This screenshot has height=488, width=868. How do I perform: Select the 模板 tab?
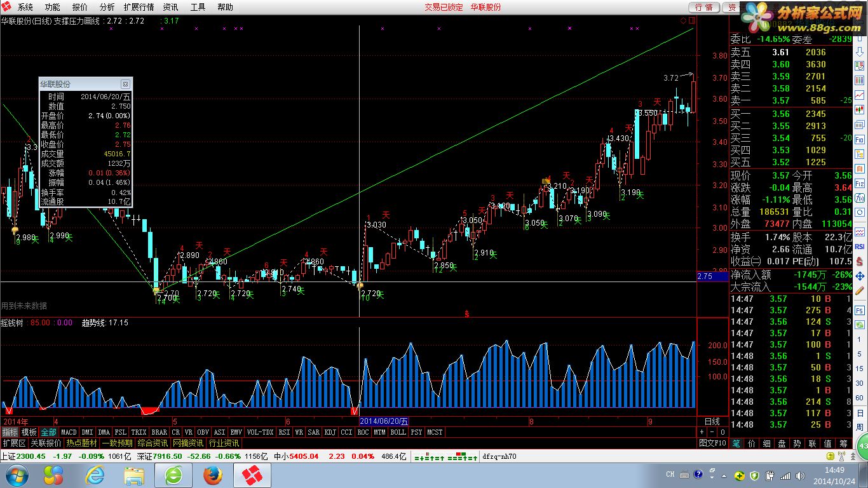tap(29, 432)
